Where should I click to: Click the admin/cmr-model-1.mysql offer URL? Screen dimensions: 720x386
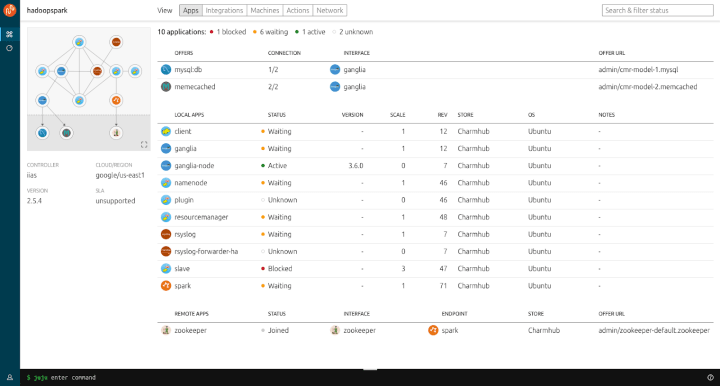click(638, 70)
